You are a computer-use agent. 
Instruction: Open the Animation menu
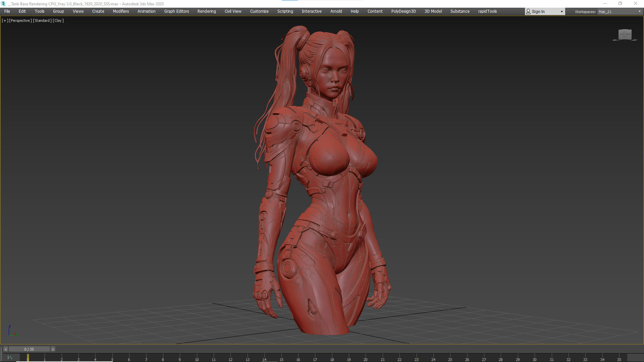(147, 11)
